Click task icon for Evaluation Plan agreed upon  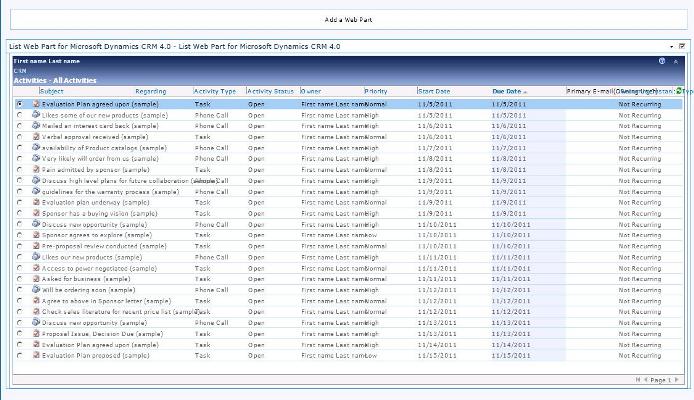click(37, 103)
